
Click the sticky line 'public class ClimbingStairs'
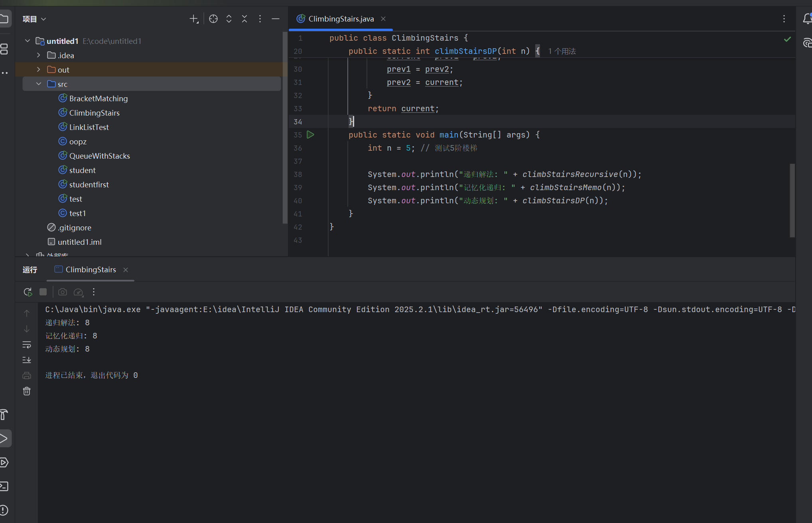(398, 38)
